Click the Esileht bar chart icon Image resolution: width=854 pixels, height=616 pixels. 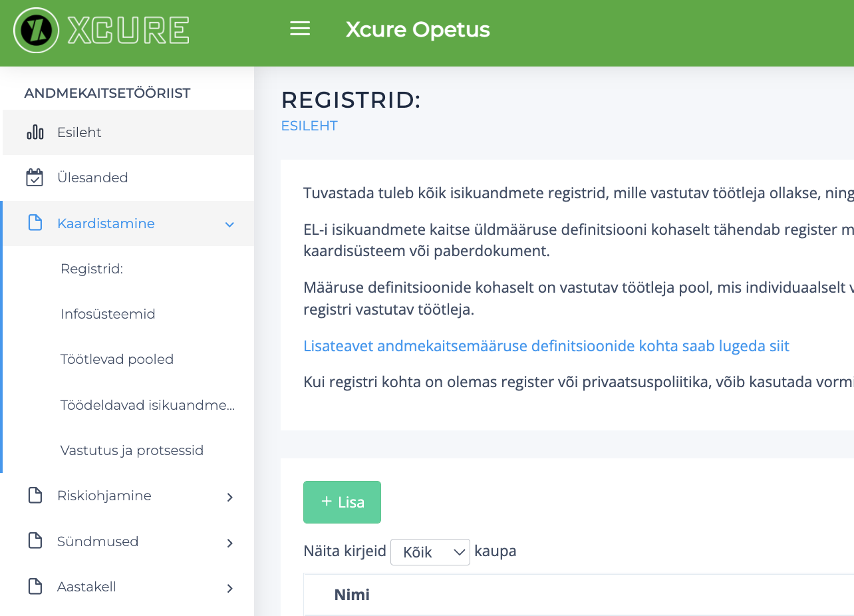coord(35,132)
